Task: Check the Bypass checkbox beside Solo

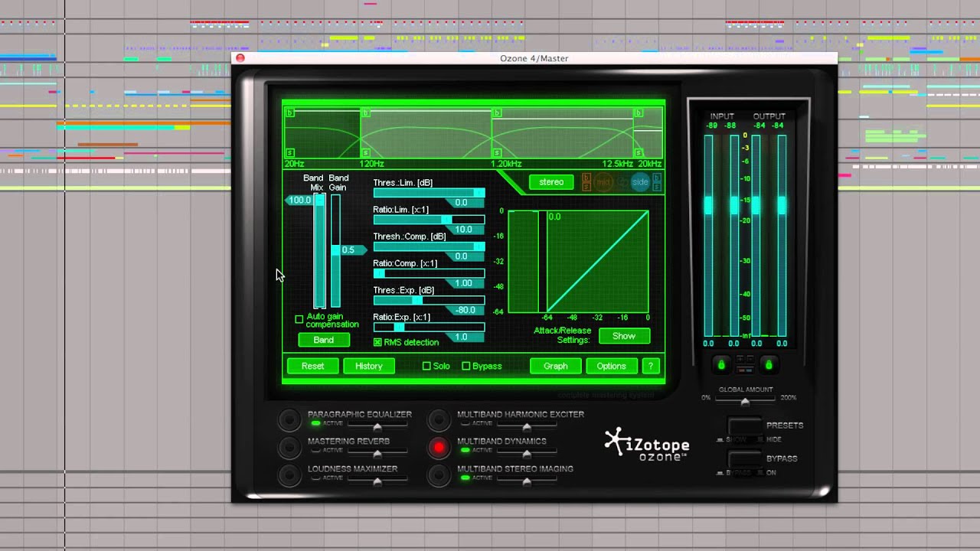Action: 465,366
